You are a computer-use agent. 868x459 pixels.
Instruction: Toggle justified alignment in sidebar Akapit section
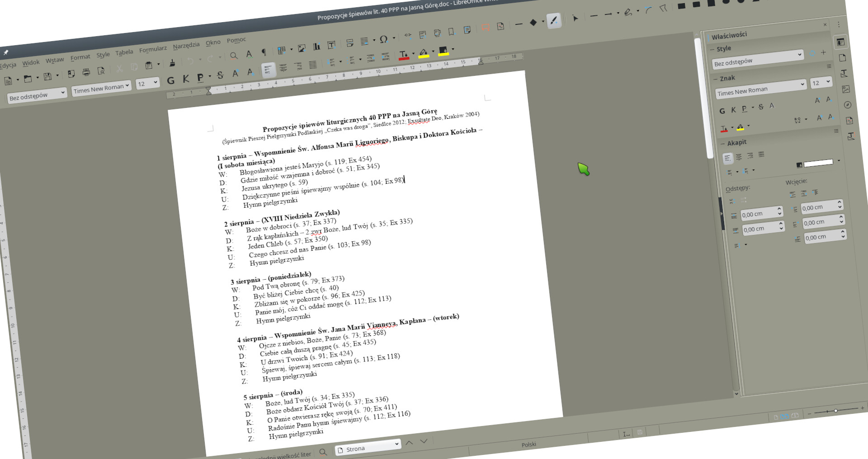(761, 155)
